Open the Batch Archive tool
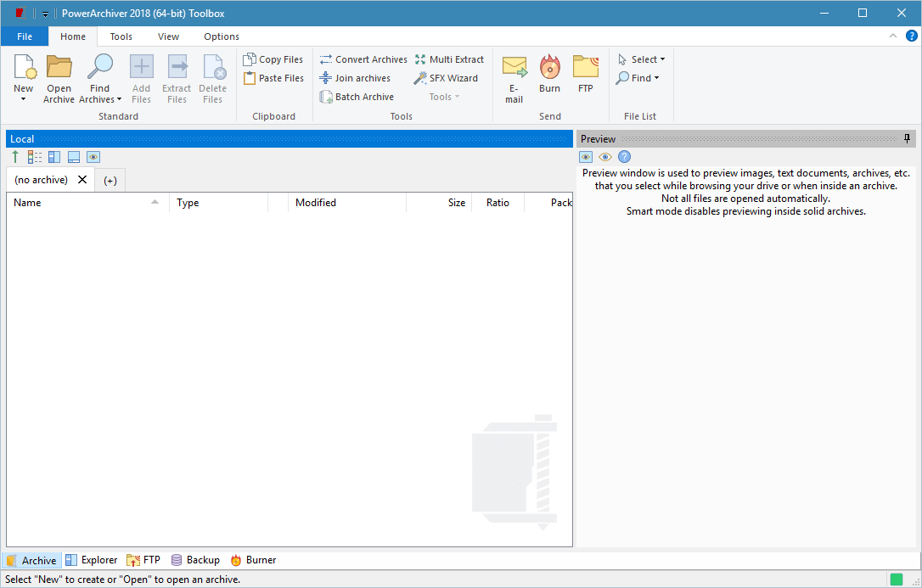Screen dimensions: 922x588 click(x=357, y=97)
